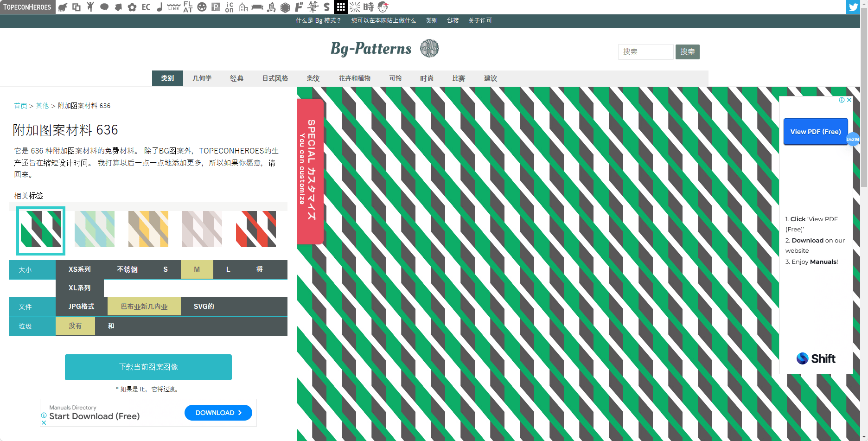The image size is (868, 441).
Task: Enable the SVG的 file format option
Action: click(203, 306)
